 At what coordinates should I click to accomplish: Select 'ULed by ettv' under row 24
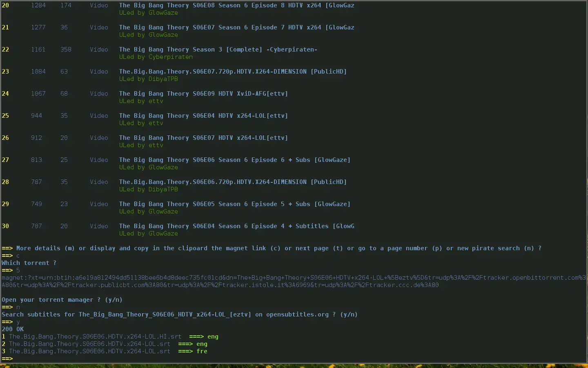(x=141, y=101)
